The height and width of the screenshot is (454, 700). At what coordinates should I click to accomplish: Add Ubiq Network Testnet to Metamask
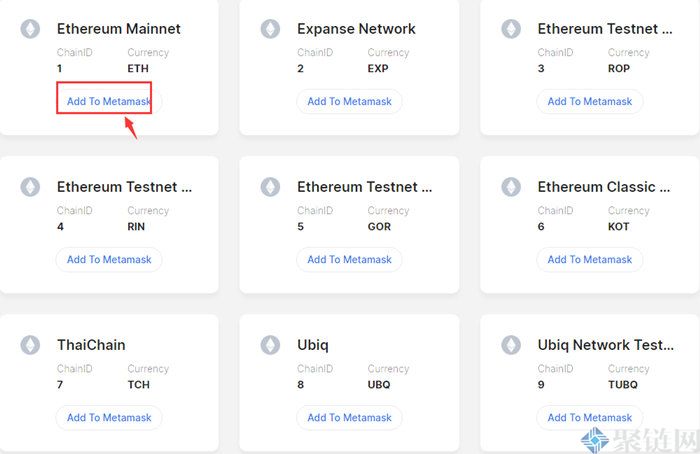590,417
